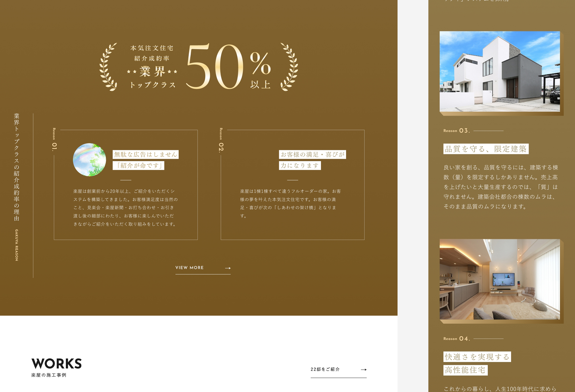Click the living room interior photo

pyautogui.click(x=499, y=279)
